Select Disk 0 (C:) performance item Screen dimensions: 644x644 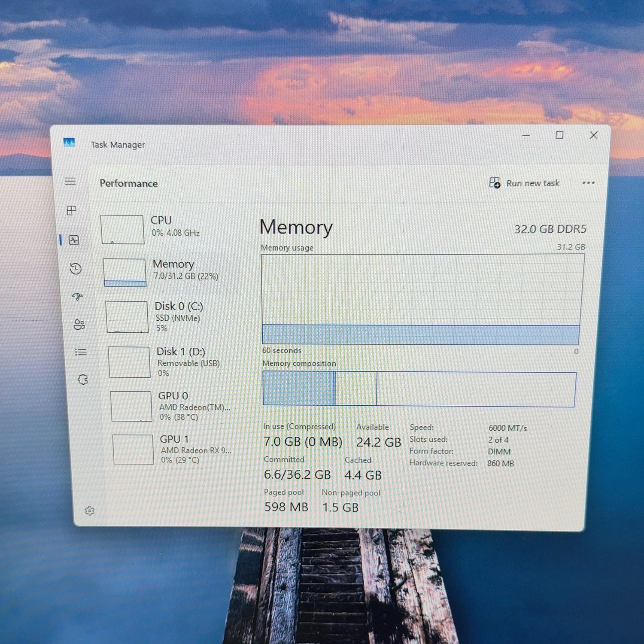[x=174, y=317]
